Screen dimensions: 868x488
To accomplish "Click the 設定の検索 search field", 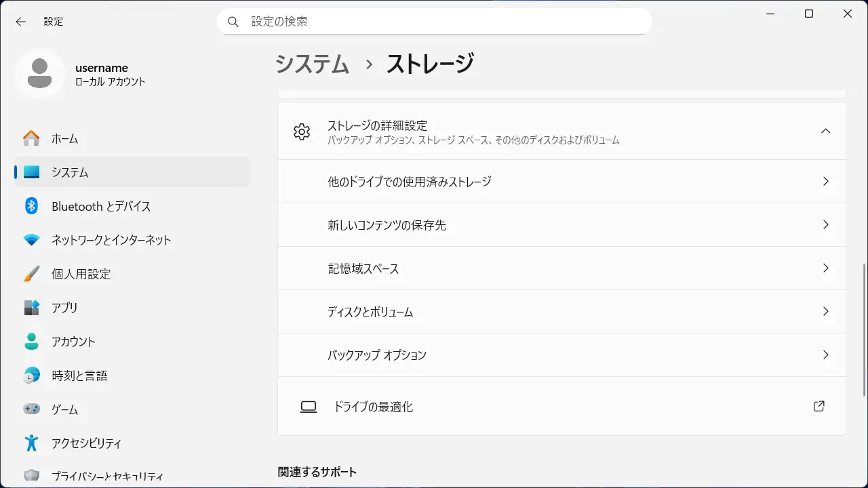I will click(x=441, y=22).
